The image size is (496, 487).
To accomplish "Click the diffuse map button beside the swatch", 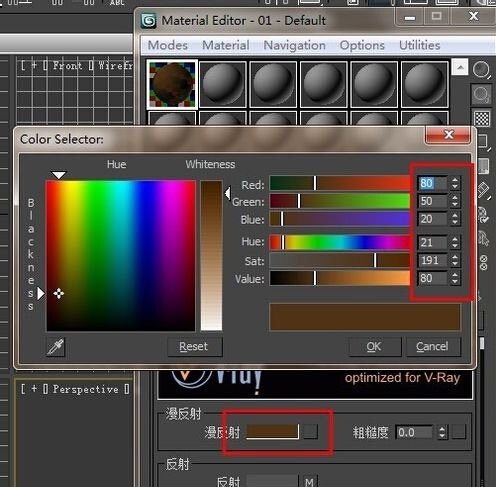I will [311, 432].
